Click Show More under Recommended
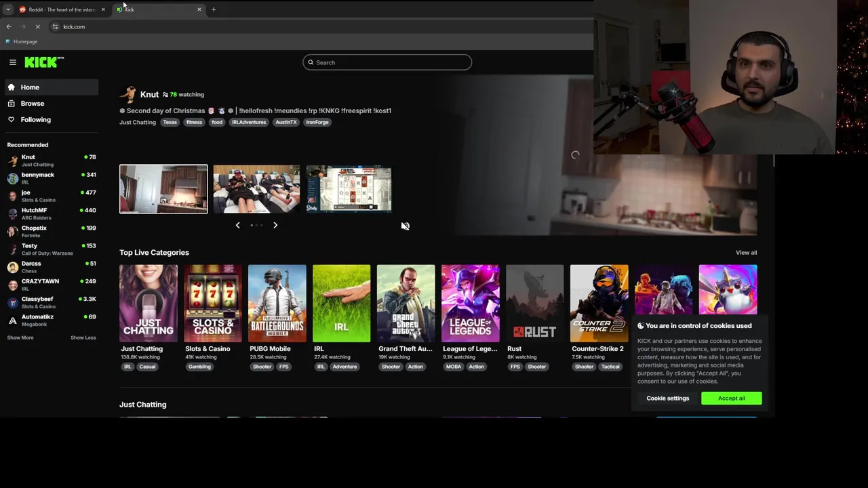The width and height of the screenshot is (868, 488). pos(20,338)
